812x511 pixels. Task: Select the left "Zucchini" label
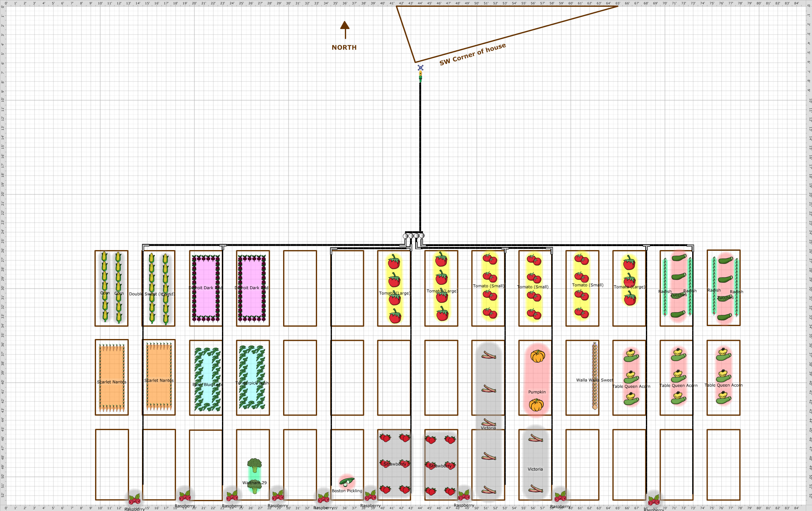[678, 295]
